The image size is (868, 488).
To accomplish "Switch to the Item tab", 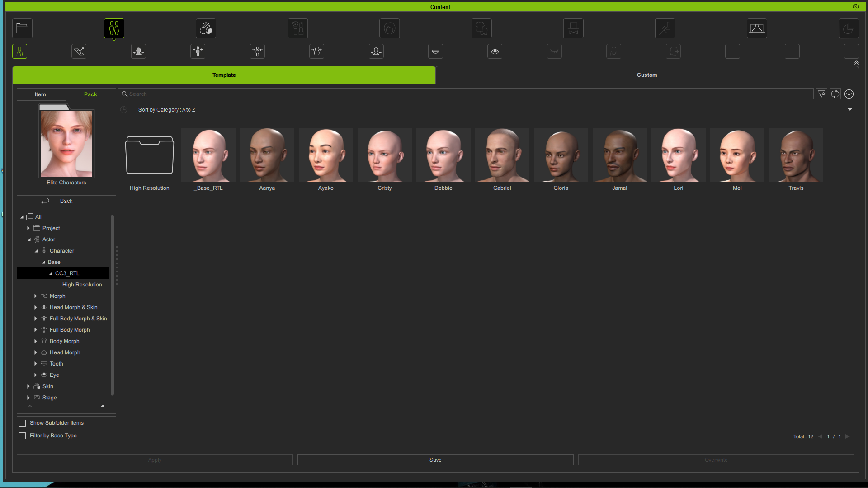I will click(41, 94).
